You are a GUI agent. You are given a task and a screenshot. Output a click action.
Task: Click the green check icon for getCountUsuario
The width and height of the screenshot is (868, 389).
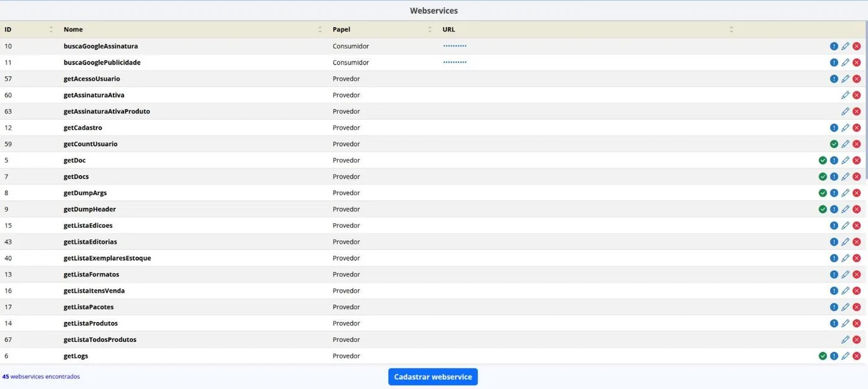pos(834,144)
